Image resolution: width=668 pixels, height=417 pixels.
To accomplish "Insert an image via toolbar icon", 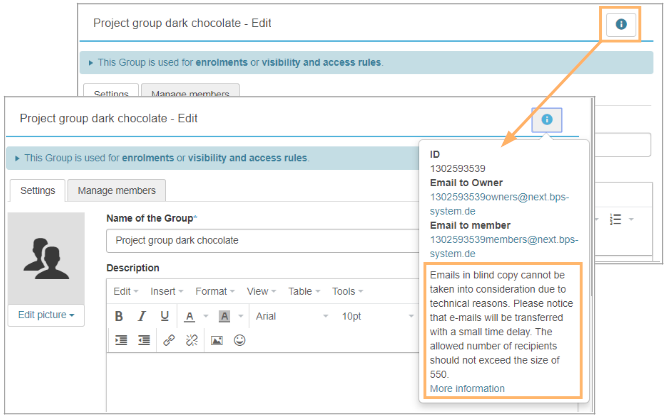I will 216,341.
